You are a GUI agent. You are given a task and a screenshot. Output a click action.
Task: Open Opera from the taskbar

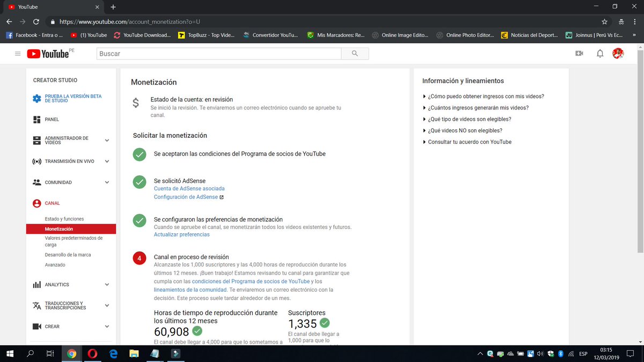click(x=92, y=353)
